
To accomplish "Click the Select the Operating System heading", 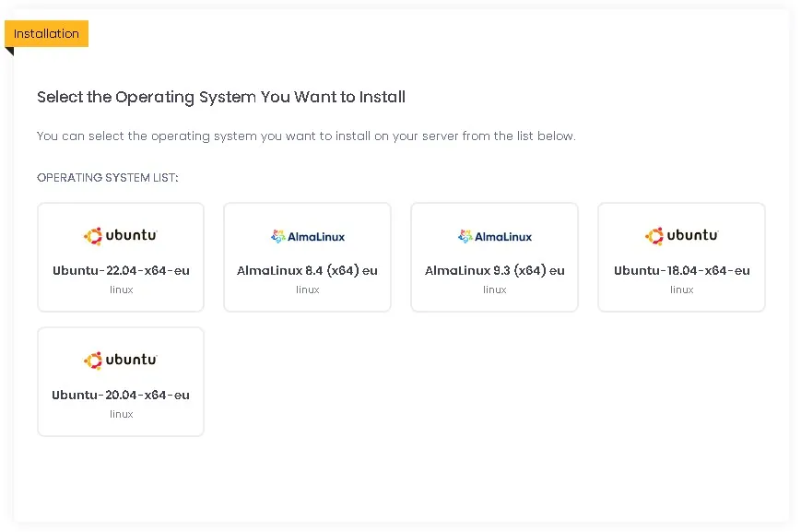I will (221, 97).
